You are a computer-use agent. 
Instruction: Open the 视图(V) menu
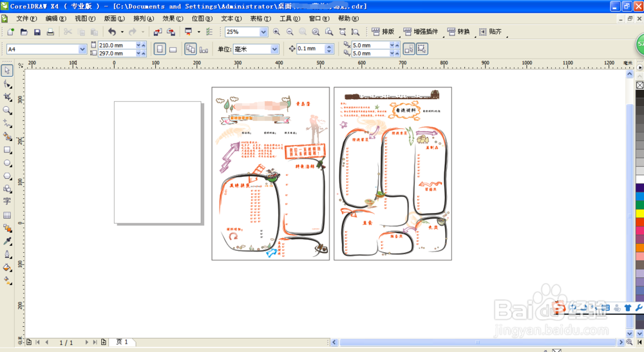(84, 19)
